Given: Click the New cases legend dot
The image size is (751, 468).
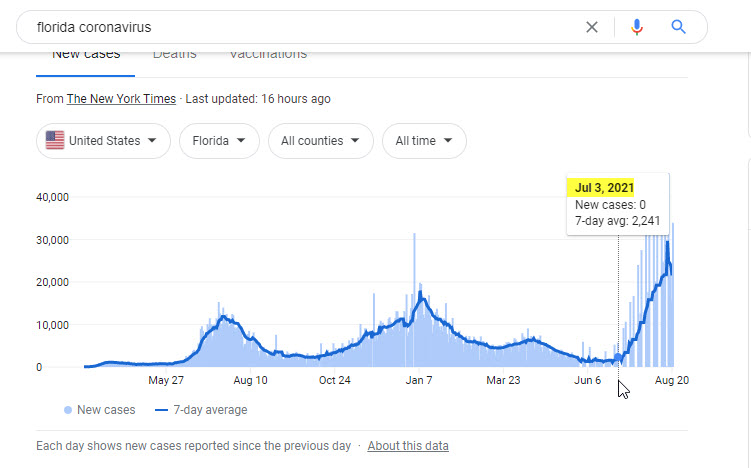Looking at the screenshot, I should click(67, 410).
